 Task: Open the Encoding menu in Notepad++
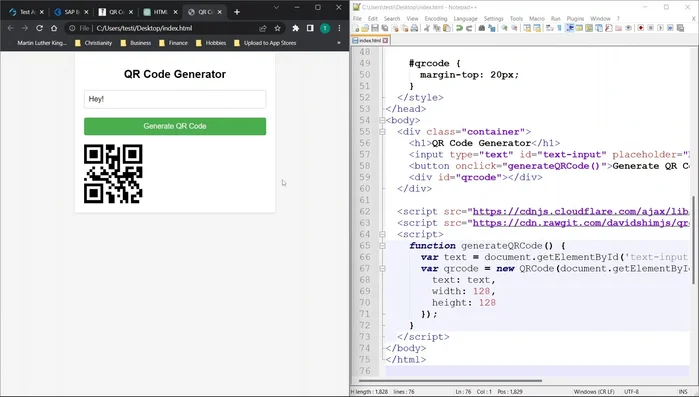[436, 19]
